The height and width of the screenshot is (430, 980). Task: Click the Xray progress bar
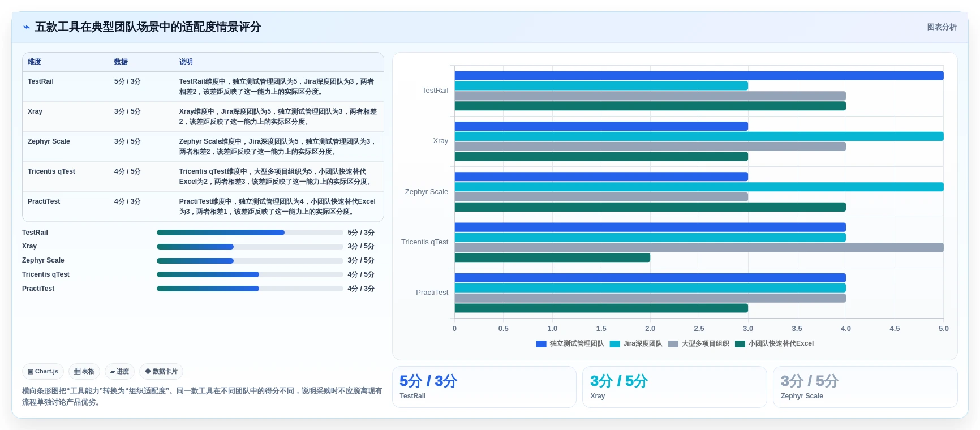[250, 247]
